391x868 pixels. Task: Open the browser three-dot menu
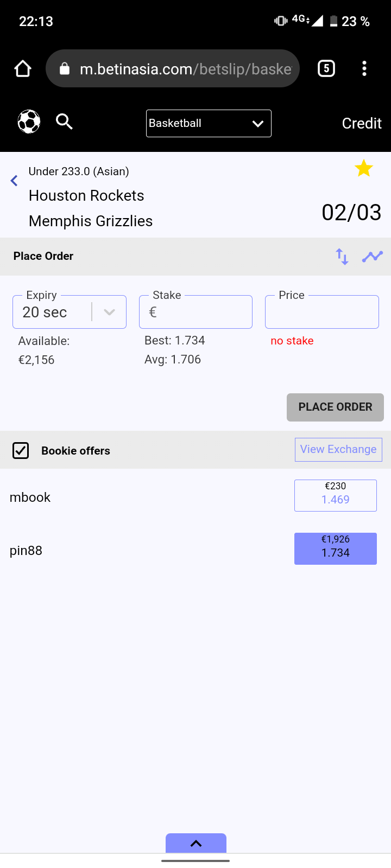pos(364,68)
